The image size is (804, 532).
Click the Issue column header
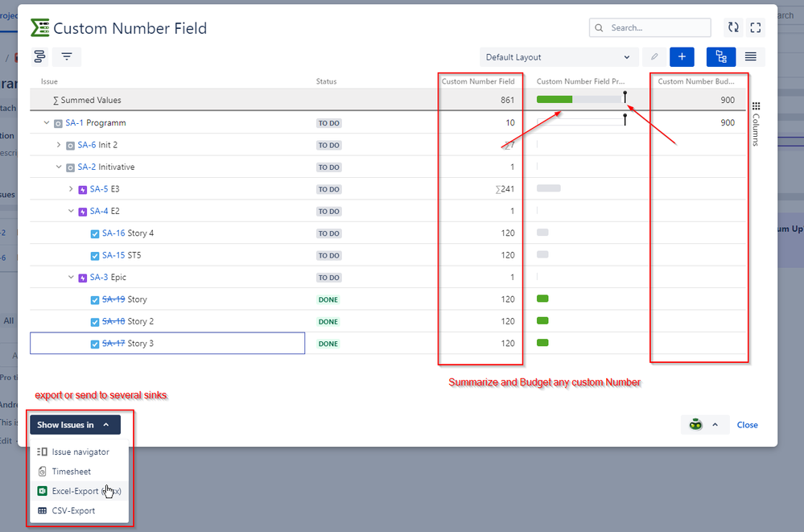[49, 81]
